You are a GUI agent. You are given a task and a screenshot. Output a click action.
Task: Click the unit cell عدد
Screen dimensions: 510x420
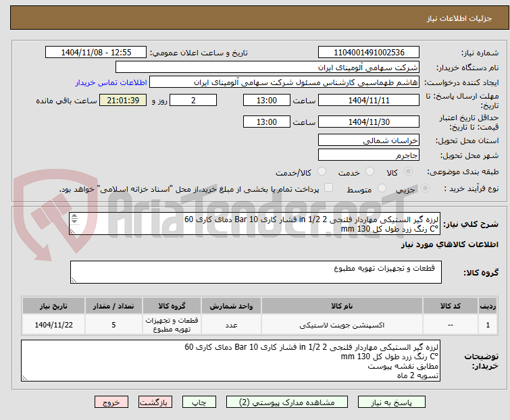pos(231,325)
